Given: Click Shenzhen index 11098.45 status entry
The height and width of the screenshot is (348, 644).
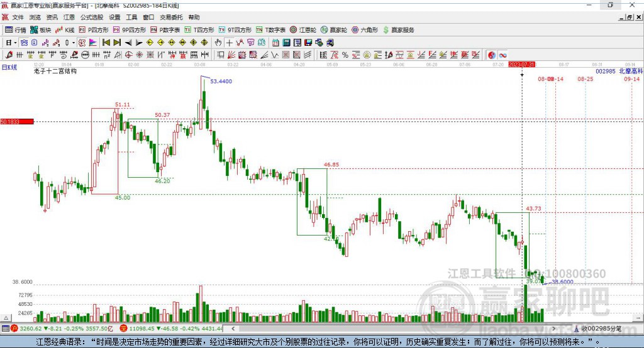Looking at the screenshot, I should [x=172, y=329].
